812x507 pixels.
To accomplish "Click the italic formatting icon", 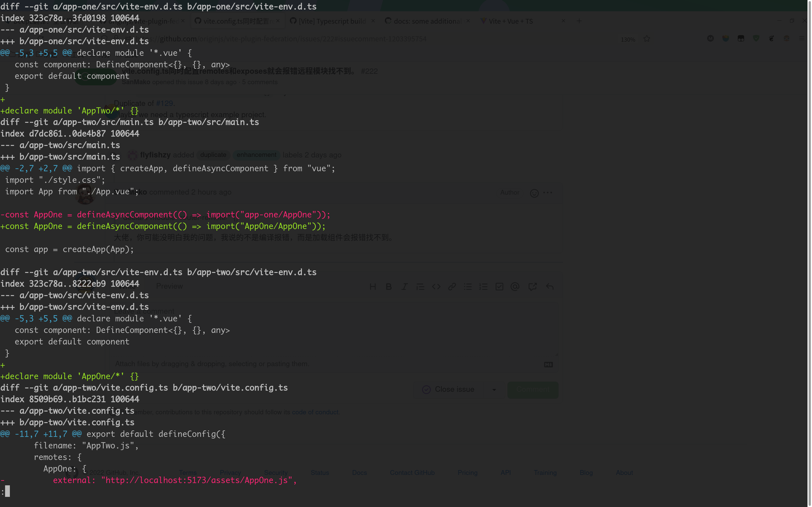I will [404, 287].
